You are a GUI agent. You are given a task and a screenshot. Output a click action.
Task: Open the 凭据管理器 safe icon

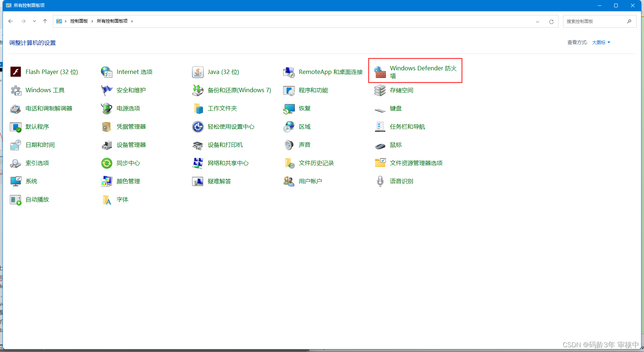coord(107,127)
